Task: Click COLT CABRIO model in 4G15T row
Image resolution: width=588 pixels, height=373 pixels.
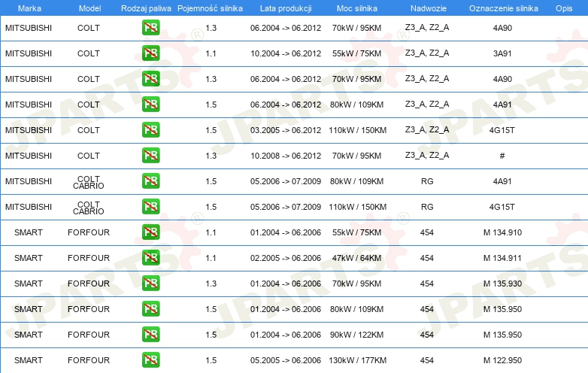Action: [89, 208]
